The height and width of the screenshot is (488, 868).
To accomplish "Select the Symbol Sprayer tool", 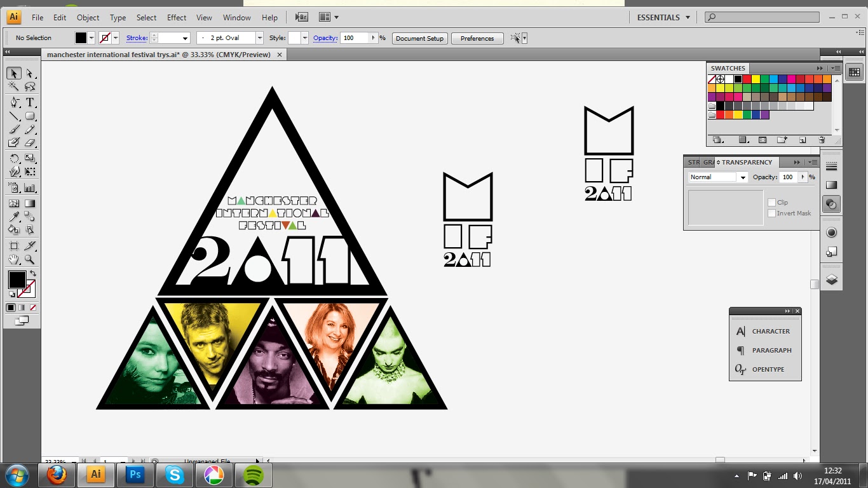I will click(14, 187).
